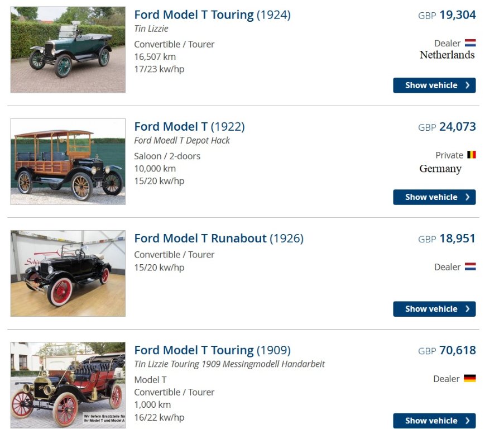
Task: Click Netherlands flag on 1924 Touring listing
Action: [470, 43]
